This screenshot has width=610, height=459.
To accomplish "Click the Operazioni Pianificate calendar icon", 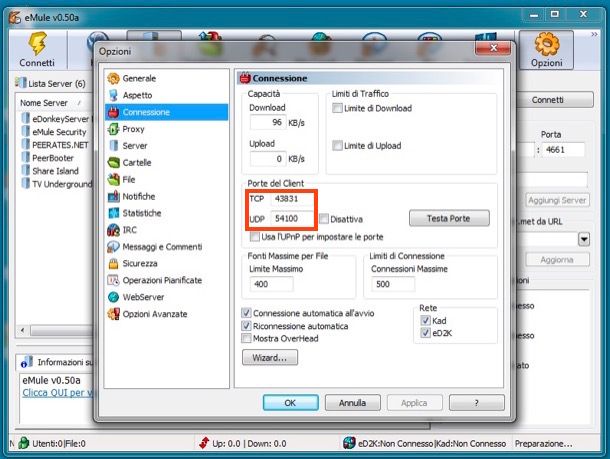I will (113, 280).
